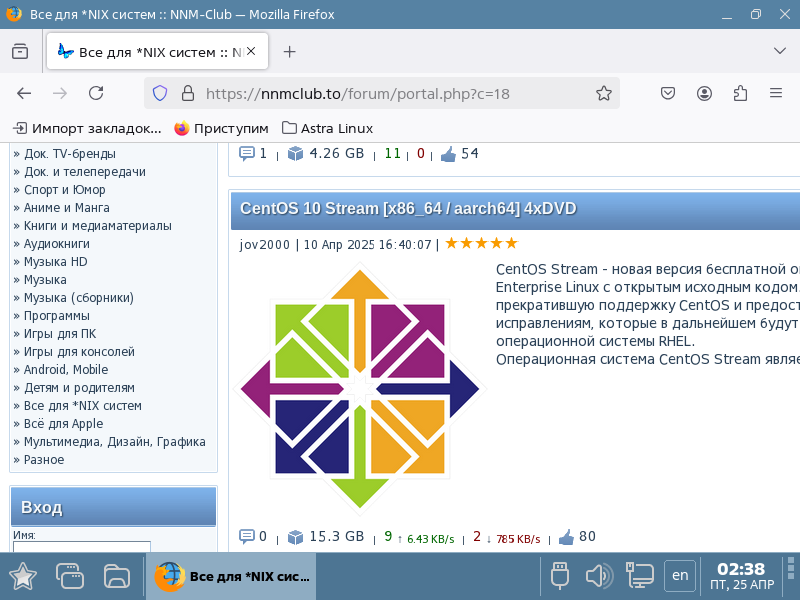Open the Astra Linux bookmarks folder
Viewport: 800px width, 600px height.
coord(328,128)
